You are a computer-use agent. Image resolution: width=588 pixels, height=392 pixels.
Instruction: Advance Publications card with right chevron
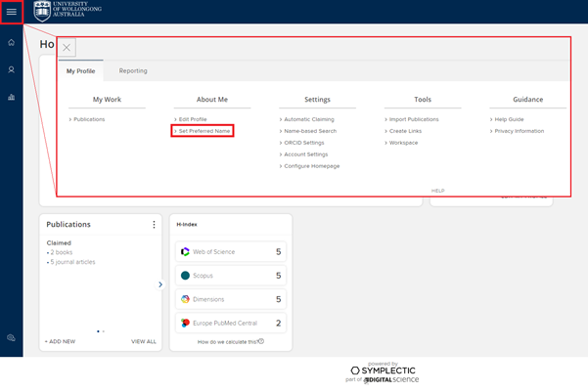tap(160, 284)
